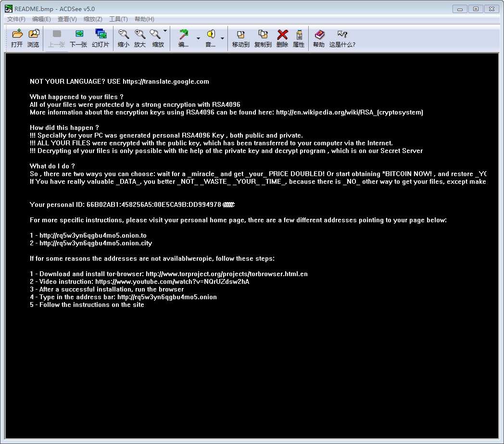Click the ACDSee title bar app icon
The width and height of the screenshot is (504, 444).
pos(8,9)
